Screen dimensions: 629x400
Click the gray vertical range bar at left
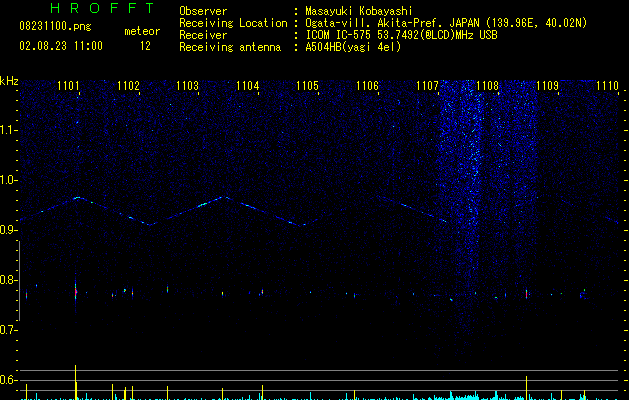19,280
